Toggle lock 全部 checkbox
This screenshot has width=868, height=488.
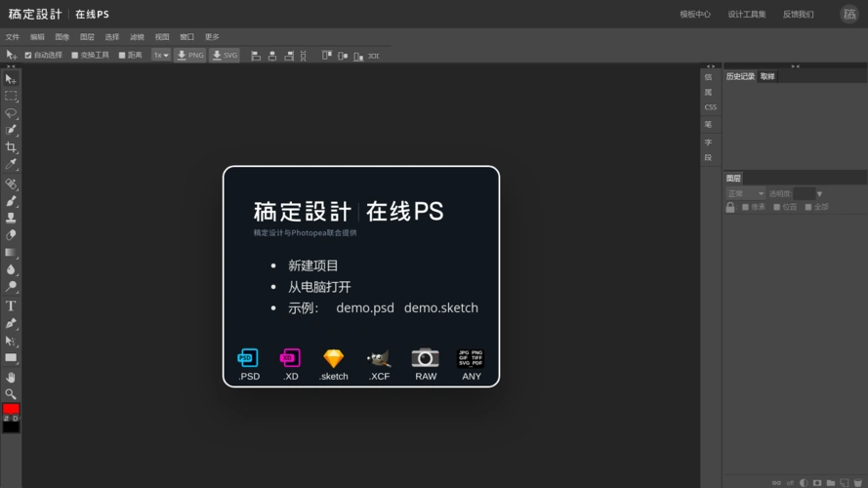pyautogui.click(x=808, y=207)
